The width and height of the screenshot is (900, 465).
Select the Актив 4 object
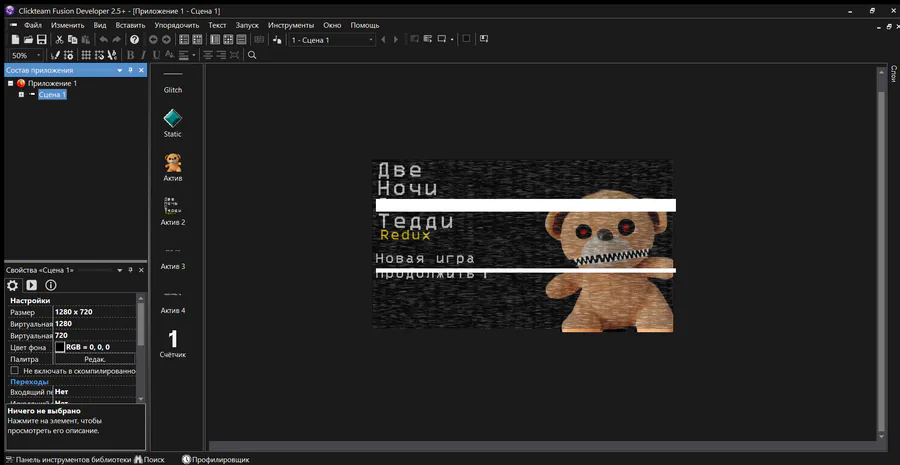point(172,295)
